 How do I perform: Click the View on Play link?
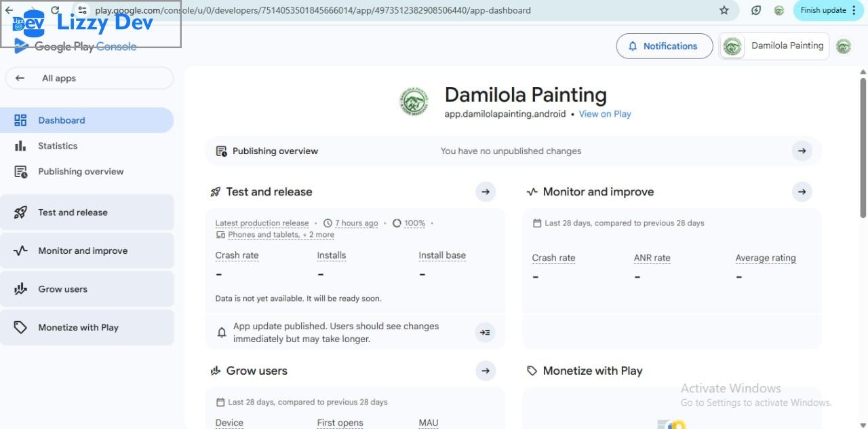(605, 114)
